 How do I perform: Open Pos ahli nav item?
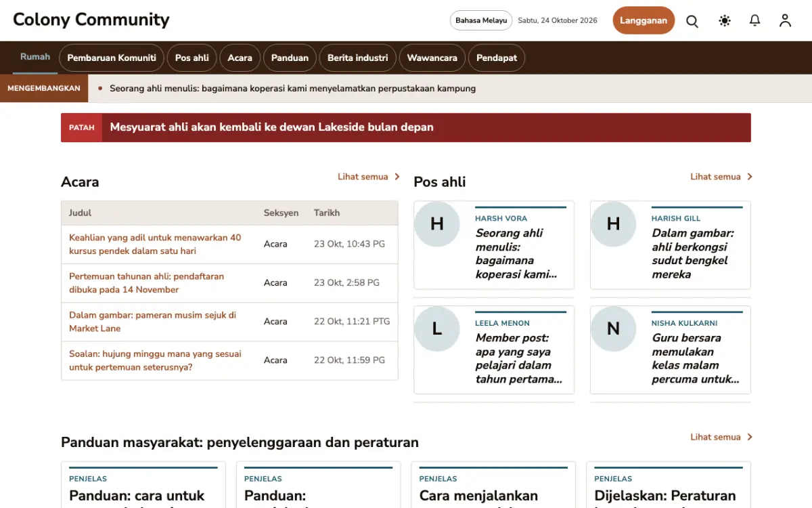click(192, 58)
